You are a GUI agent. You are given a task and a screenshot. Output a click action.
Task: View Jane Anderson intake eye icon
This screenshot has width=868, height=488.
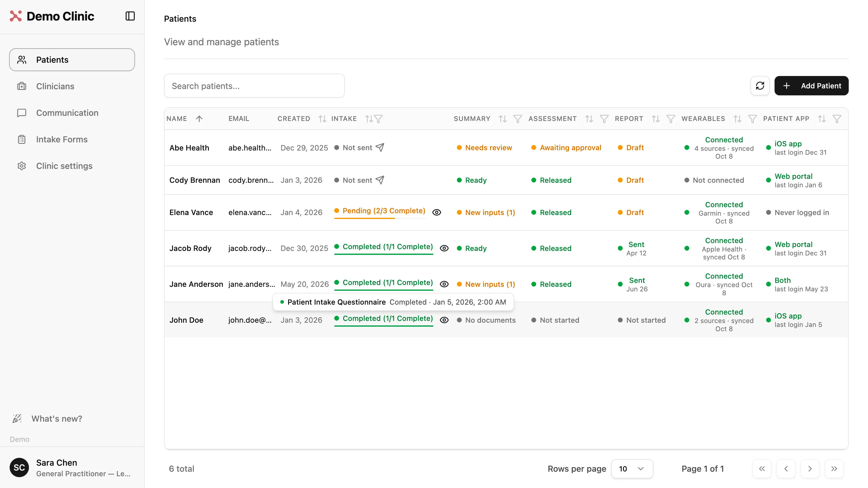[444, 284]
